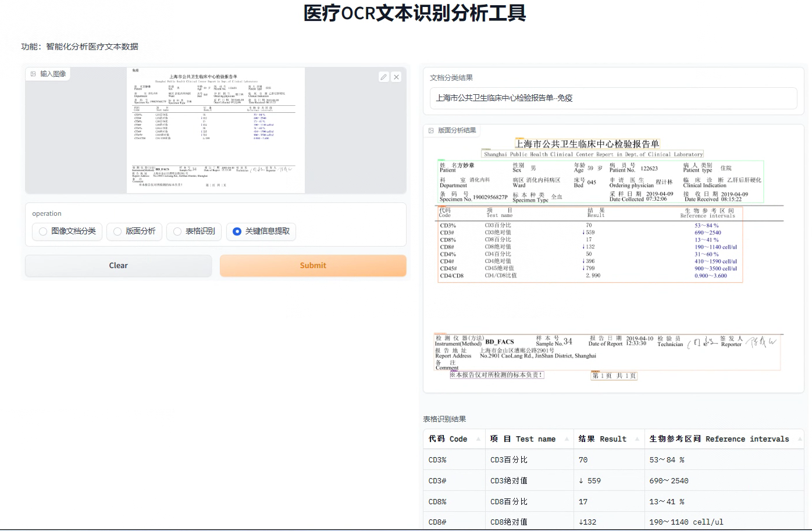Click reference cell '53~84 %'
The height and width of the screenshot is (531, 812).
(724, 460)
